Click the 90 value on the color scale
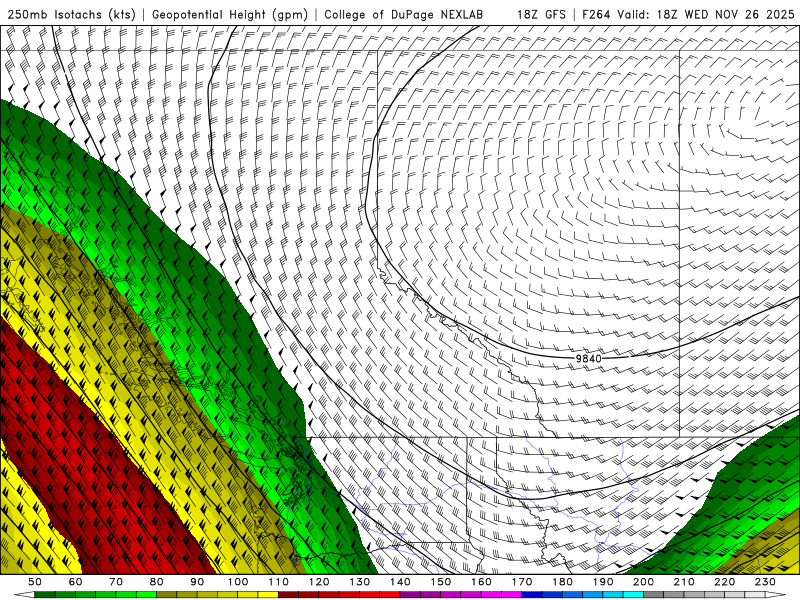 coord(197,582)
